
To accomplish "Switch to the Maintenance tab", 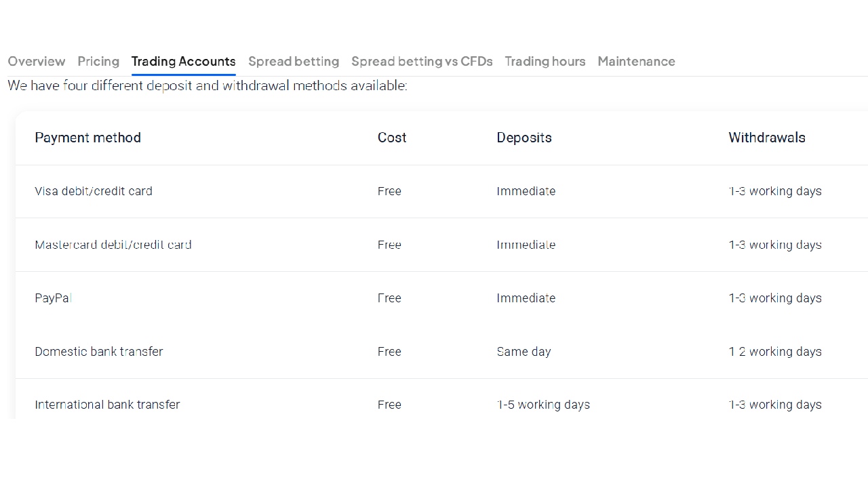I will coord(636,62).
